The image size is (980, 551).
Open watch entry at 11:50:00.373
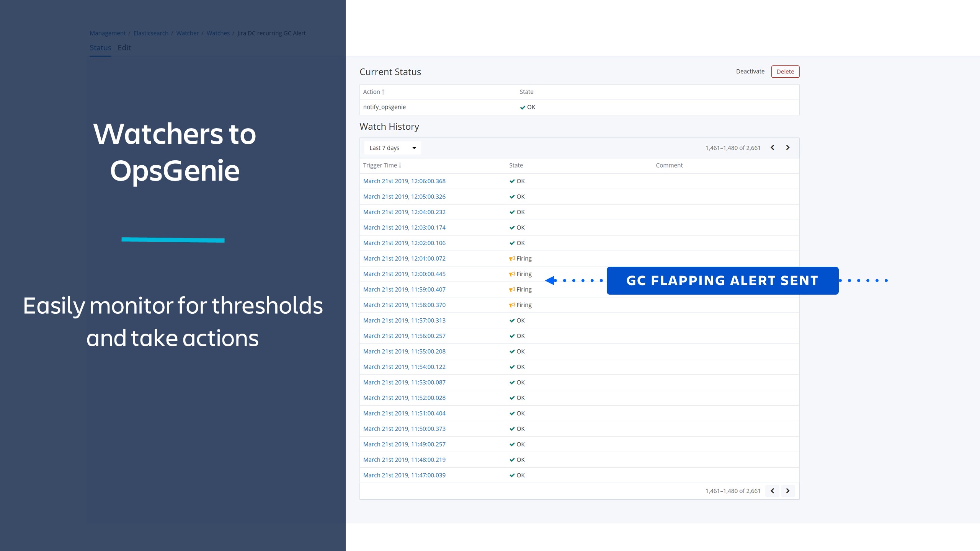click(x=404, y=429)
